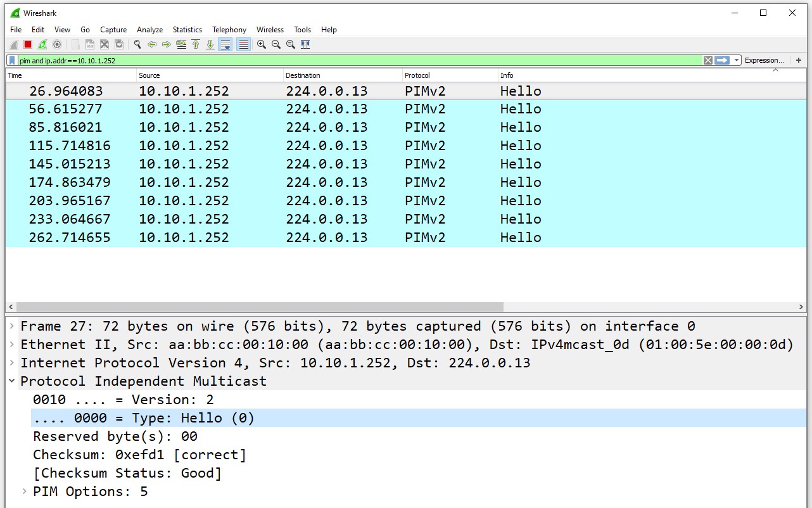Start capturing packets with shark fin icon
Image resolution: width=812 pixels, height=508 pixels.
pyautogui.click(x=14, y=44)
